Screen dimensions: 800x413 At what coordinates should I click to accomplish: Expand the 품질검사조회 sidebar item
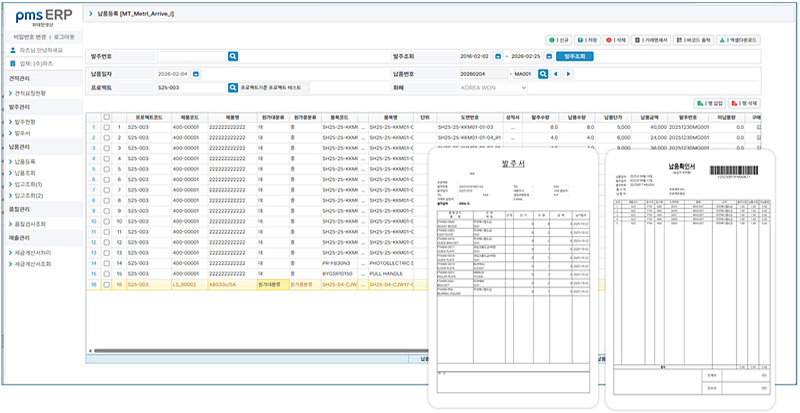pos(31,224)
